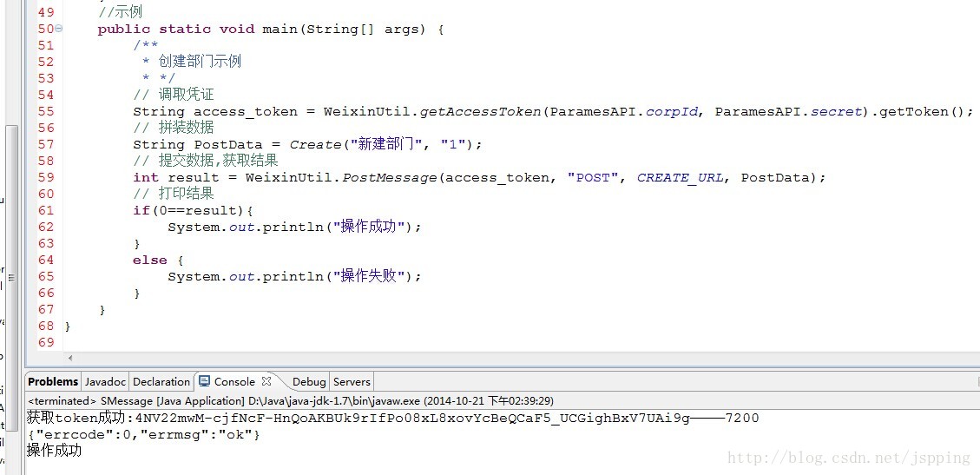980x475 pixels.
Task: Click the '// 打印结果' comment
Action: [173, 194]
